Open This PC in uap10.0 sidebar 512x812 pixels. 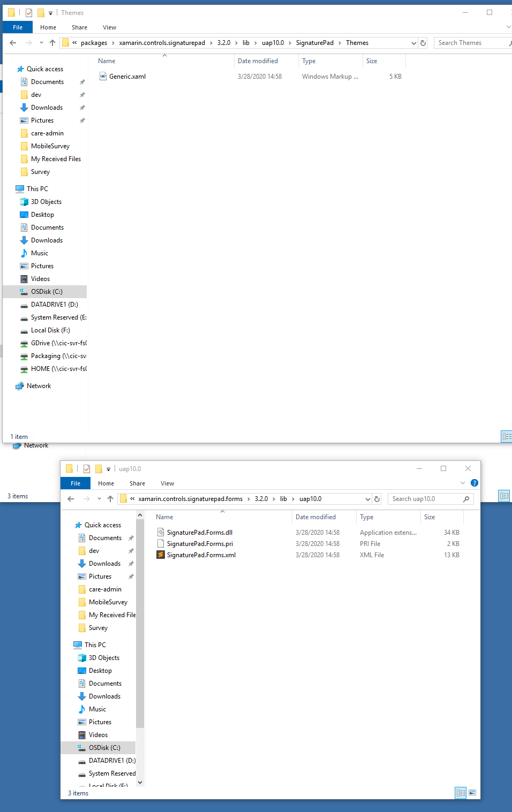(x=95, y=645)
